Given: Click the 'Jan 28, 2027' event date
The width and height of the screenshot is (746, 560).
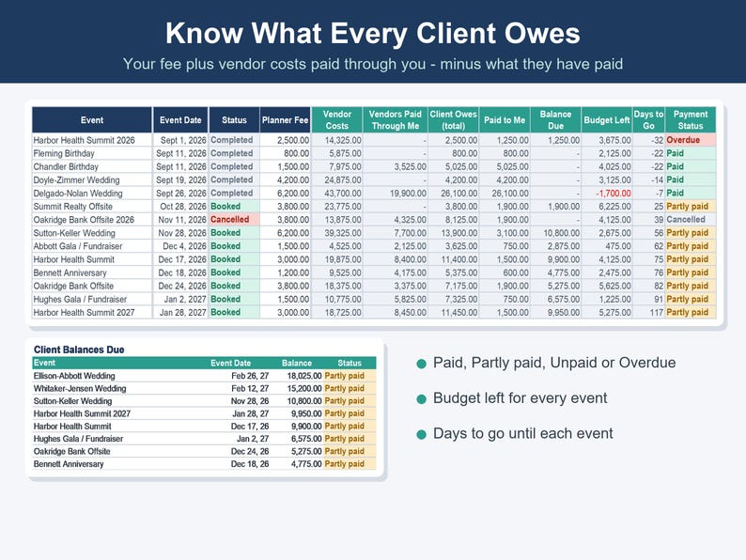Looking at the screenshot, I should [180, 313].
